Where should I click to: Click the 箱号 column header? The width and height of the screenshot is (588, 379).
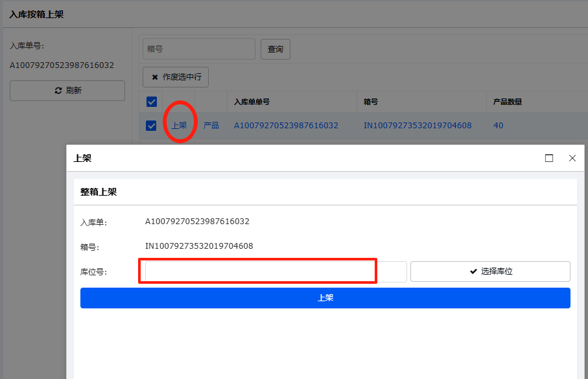371,102
